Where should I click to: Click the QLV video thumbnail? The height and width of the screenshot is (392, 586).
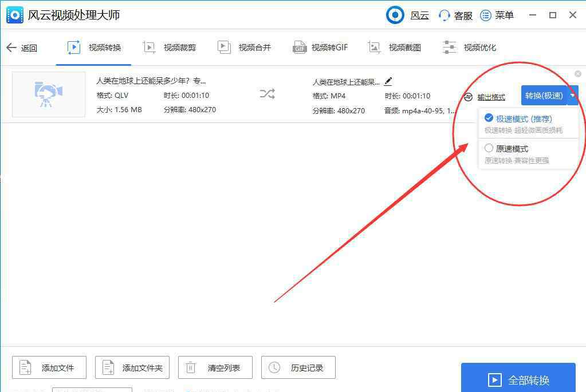pyautogui.click(x=49, y=94)
